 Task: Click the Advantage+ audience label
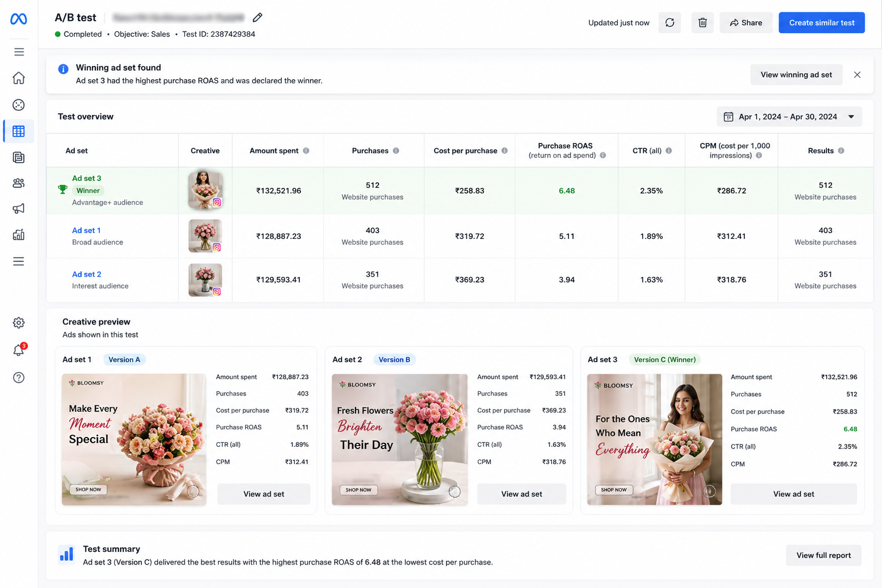pos(107,202)
